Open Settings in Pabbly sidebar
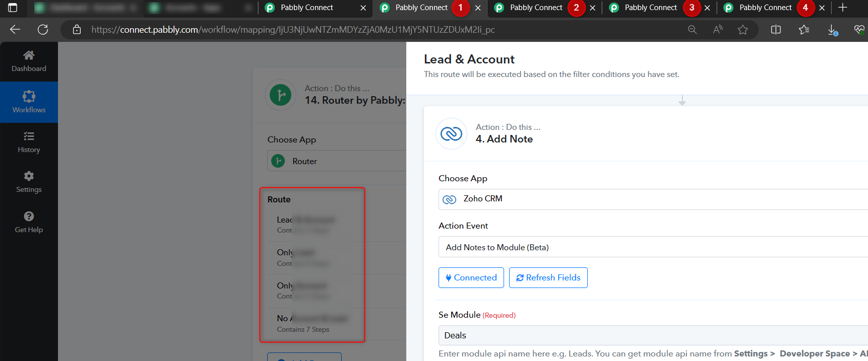 (x=29, y=182)
